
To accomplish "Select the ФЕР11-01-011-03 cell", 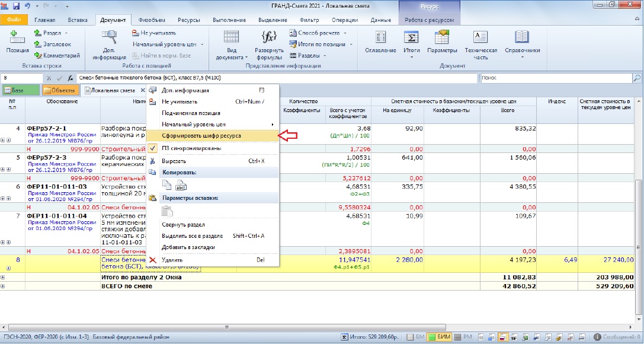I will coord(63,192).
